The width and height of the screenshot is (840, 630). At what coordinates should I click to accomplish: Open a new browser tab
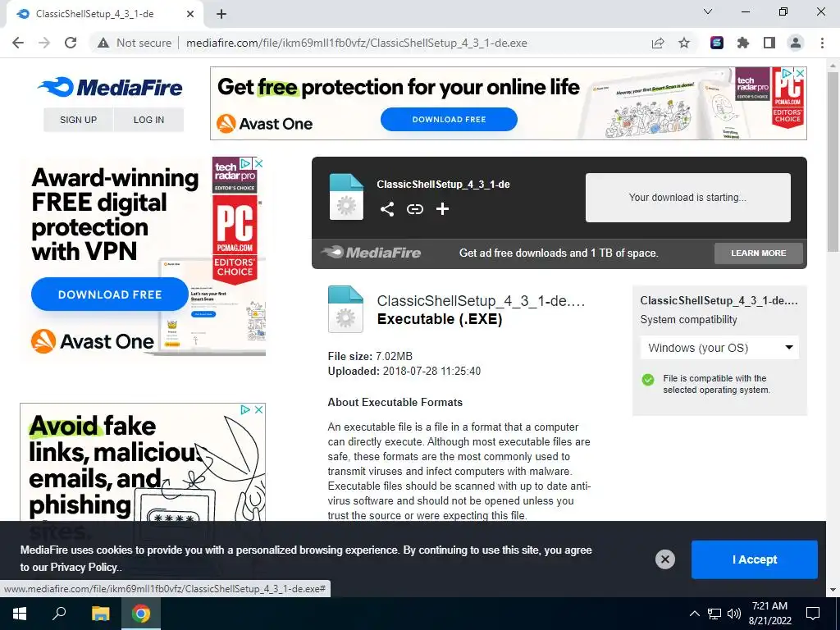(x=221, y=14)
